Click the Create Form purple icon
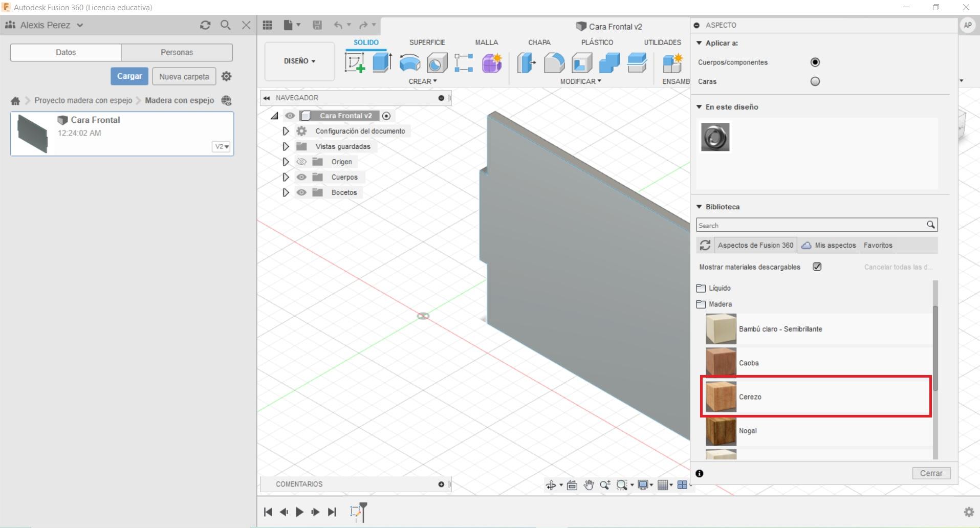The width and height of the screenshot is (980, 528). (492, 63)
